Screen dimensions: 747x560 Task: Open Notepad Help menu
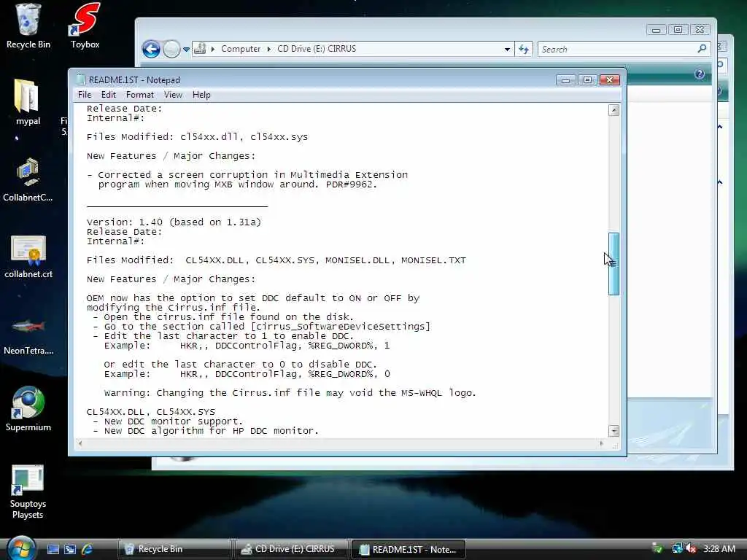click(201, 95)
